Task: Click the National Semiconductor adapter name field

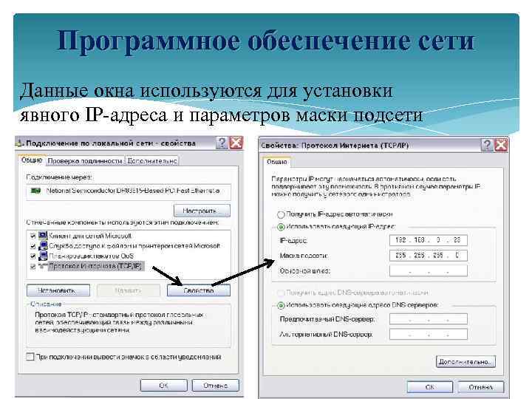Action: pyautogui.click(x=129, y=192)
